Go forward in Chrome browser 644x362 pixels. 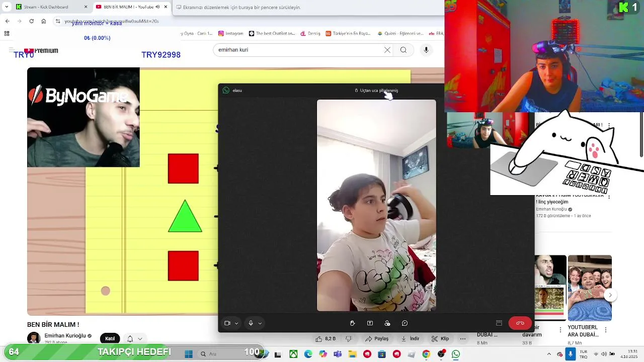(19, 21)
